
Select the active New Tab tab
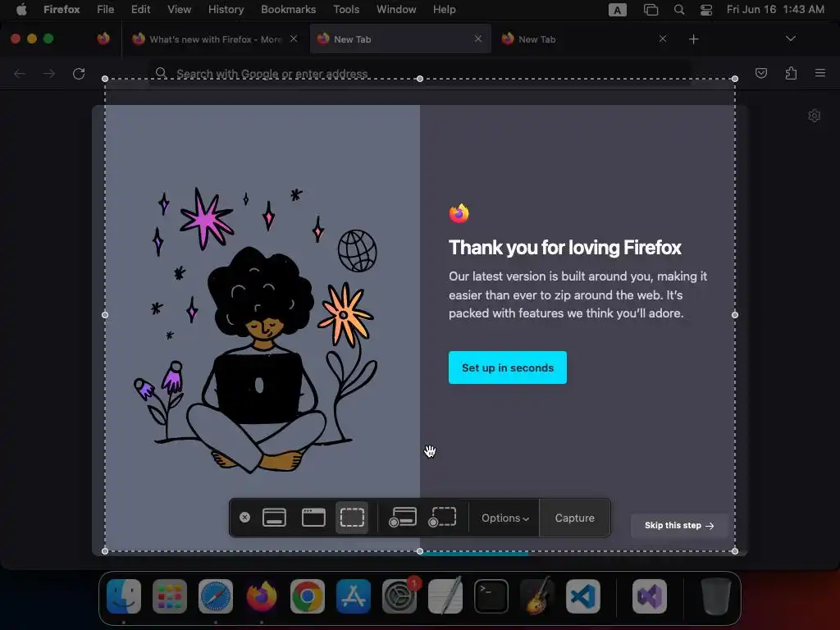[399, 39]
